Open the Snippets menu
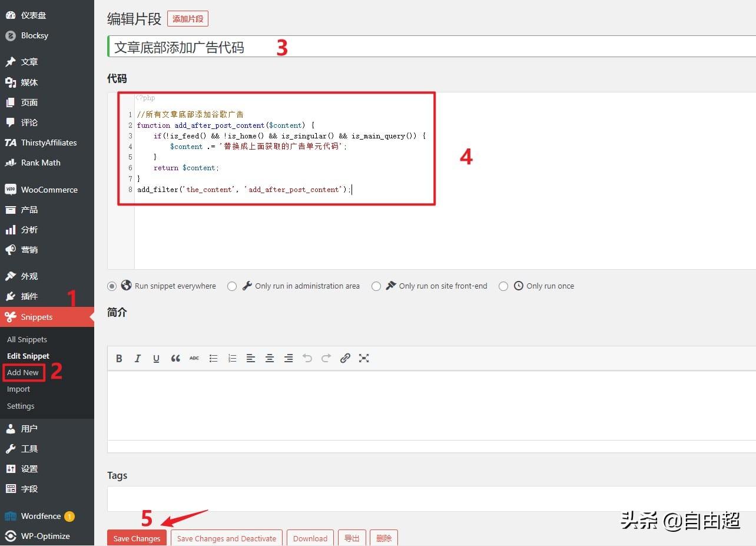This screenshot has width=756, height=546. (47, 317)
